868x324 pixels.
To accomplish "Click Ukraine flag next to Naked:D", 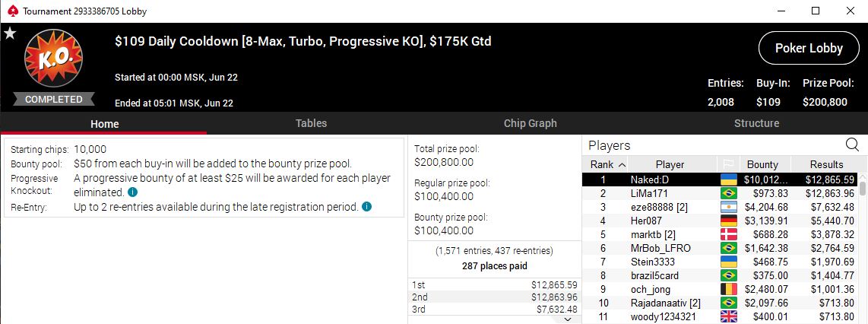I will point(728,179).
